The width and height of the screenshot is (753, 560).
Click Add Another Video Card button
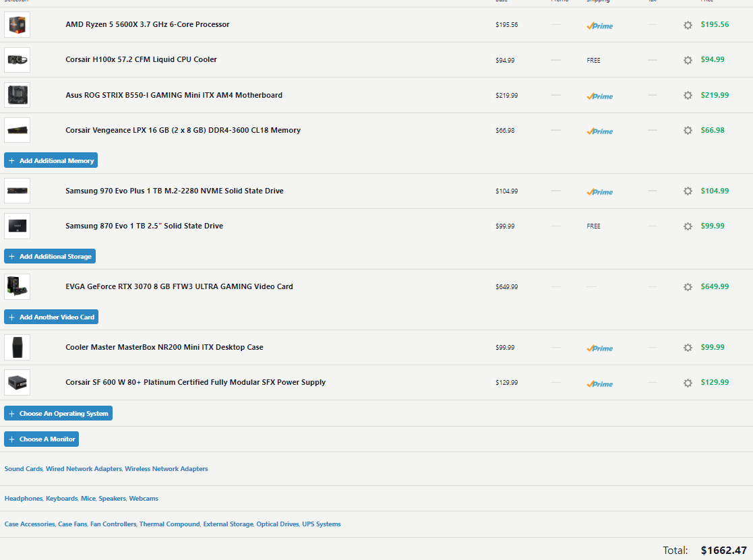tap(51, 317)
